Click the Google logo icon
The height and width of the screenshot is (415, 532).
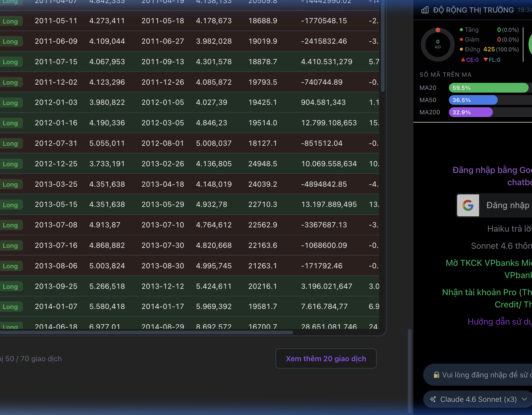(468, 205)
